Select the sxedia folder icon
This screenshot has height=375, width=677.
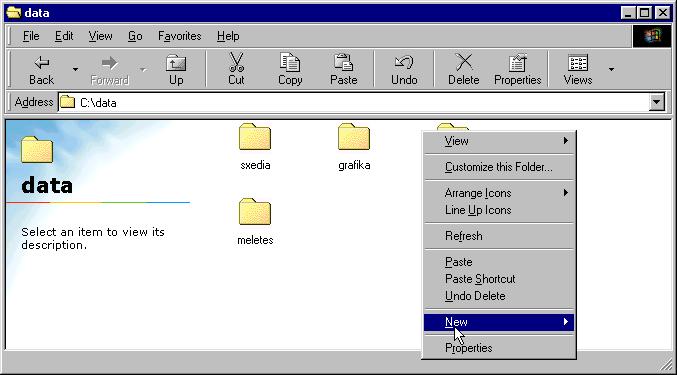[255, 137]
